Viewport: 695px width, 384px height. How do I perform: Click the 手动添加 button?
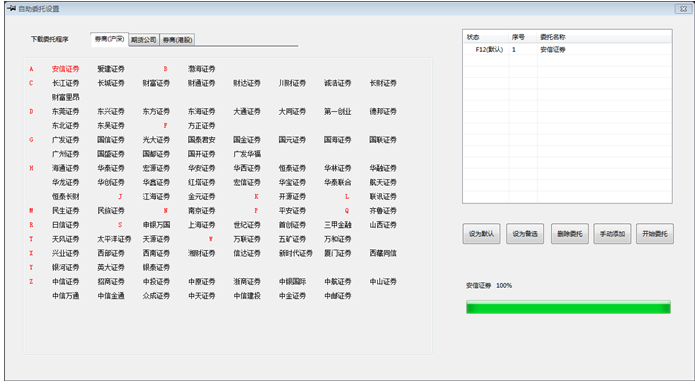[612, 234]
